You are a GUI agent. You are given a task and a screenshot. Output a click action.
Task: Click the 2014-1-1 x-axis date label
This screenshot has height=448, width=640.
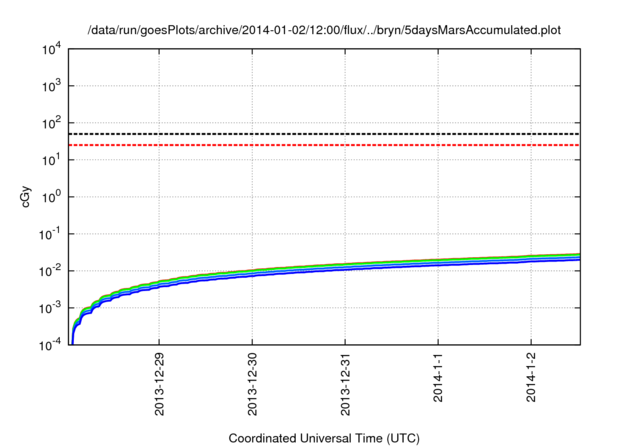438,377
